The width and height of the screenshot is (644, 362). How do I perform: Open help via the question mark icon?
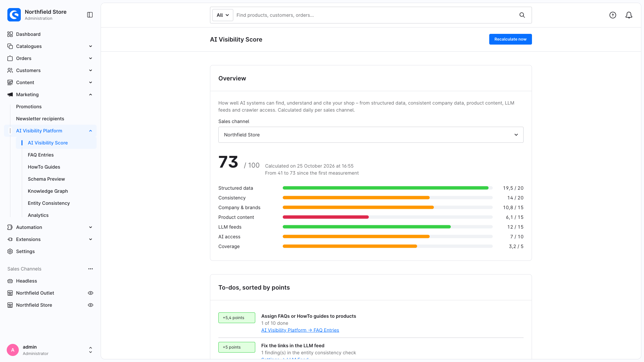coord(613,15)
